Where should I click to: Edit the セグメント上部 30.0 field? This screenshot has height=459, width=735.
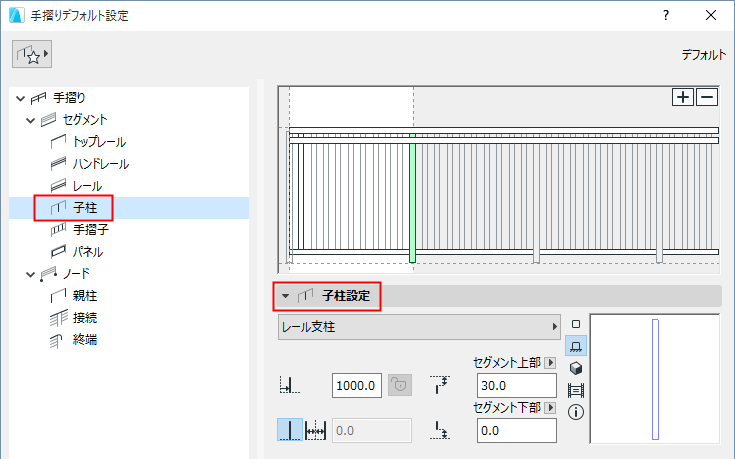517,385
